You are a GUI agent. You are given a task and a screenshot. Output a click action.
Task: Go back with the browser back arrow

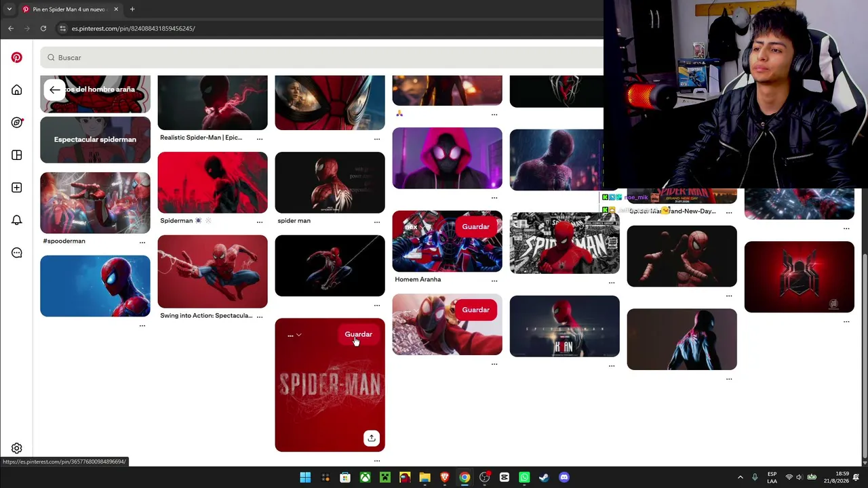11,28
